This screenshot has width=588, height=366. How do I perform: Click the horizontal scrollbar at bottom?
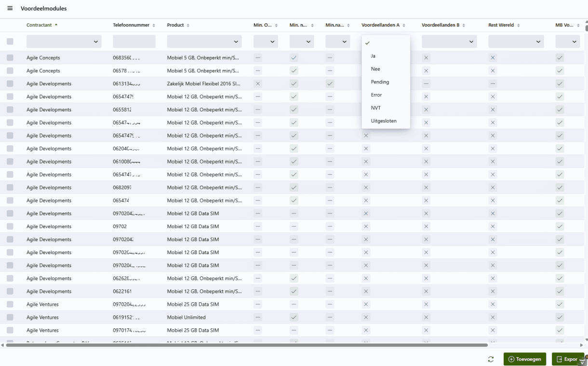[x=247, y=345]
